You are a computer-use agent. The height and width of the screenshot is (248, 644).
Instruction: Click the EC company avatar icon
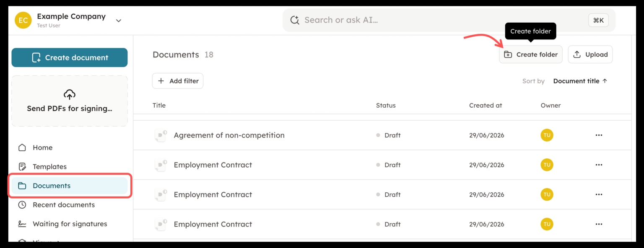coord(23,20)
